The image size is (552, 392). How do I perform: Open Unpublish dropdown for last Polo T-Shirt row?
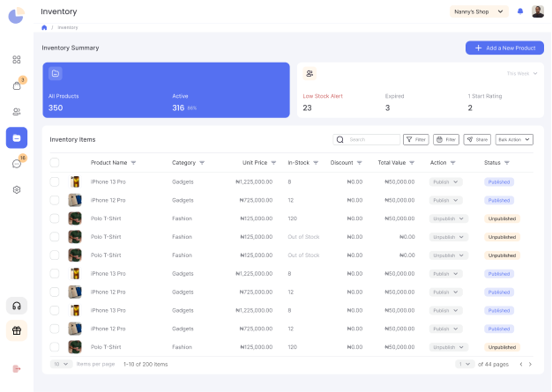(x=448, y=347)
